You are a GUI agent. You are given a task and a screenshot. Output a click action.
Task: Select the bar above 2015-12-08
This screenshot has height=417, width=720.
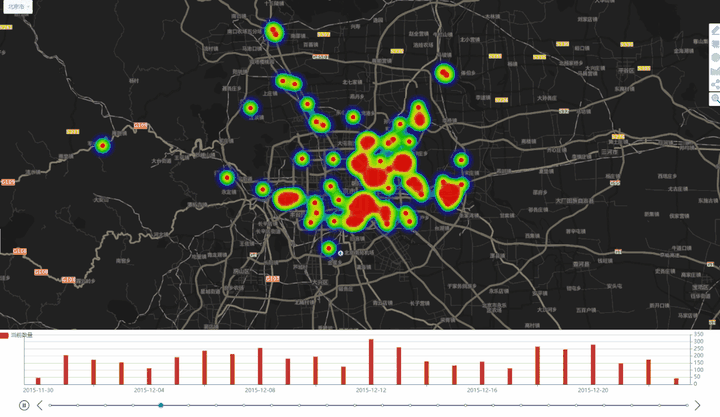click(x=260, y=366)
